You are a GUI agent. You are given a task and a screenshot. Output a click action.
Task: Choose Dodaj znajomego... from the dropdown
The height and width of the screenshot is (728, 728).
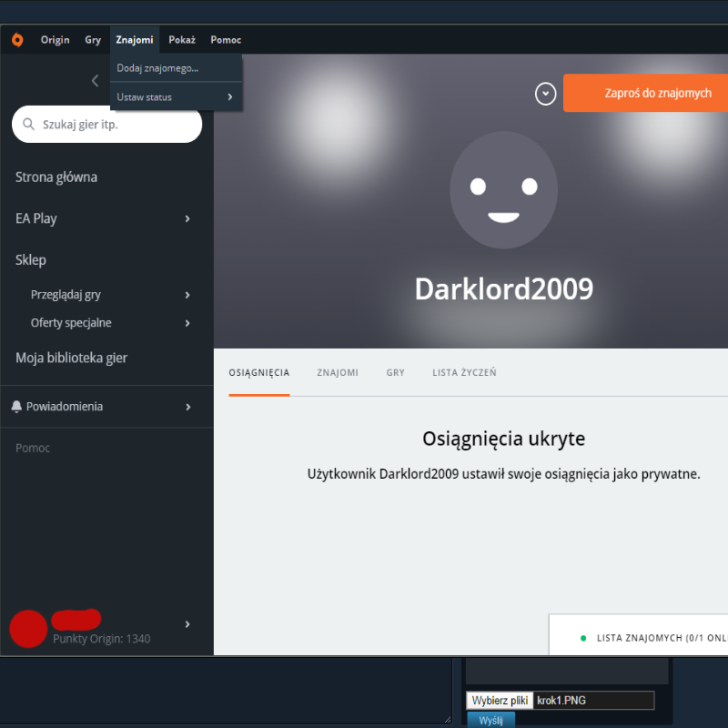176,68
